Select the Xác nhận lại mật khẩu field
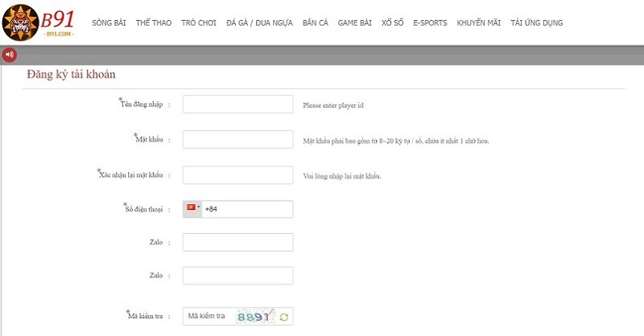The image size is (644, 336). point(237,175)
